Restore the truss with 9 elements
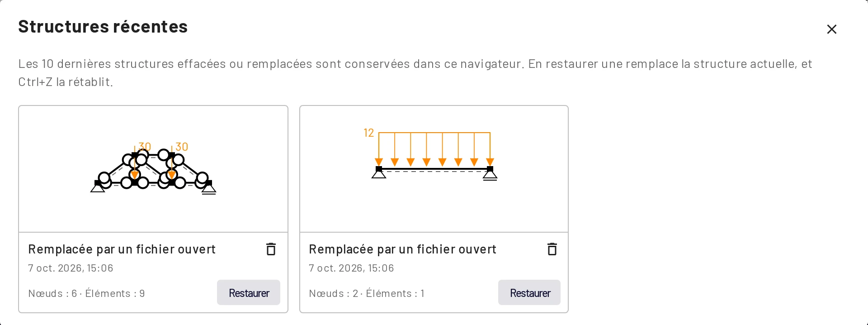Image resolution: width=868 pixels, height=325 pixels. [249, 293]
